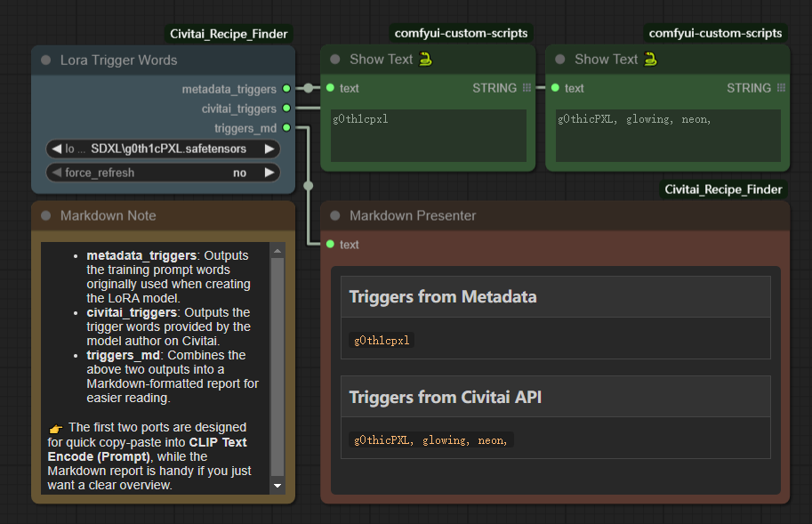Select the Markdown Presenter node title

[413, 215]
